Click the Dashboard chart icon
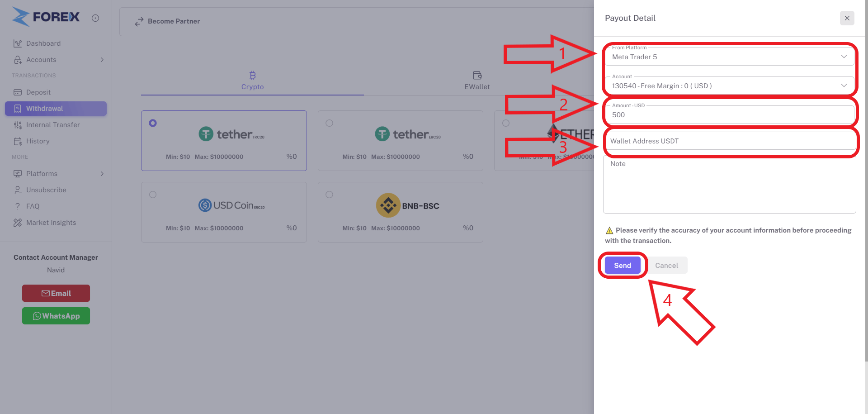The height and width of the screenshot is (414, 868). tap(18, 43)
